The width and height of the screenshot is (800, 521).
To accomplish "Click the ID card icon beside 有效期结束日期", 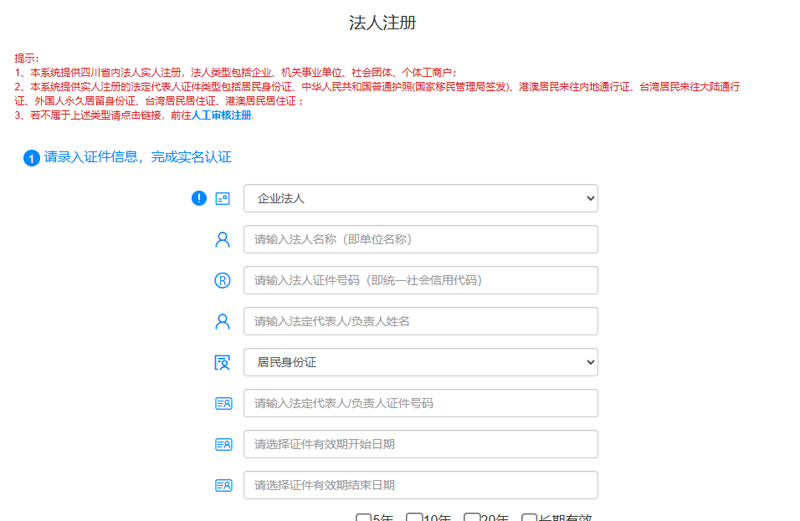I will [x=223, y=485].
